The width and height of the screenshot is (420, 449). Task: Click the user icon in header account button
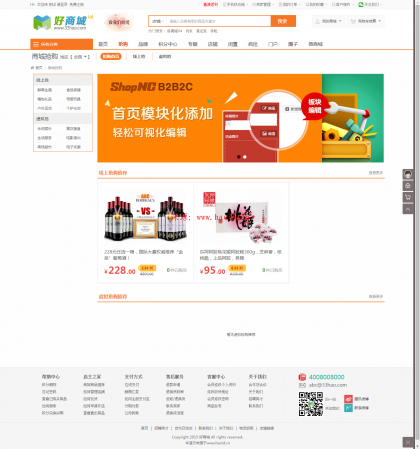[x=318, y=21]
